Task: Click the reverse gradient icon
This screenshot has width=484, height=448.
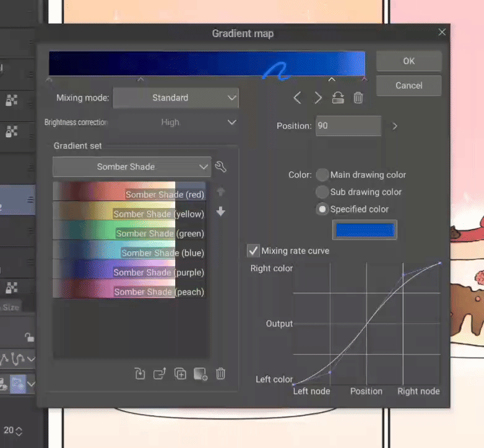Action: [338, 98]
